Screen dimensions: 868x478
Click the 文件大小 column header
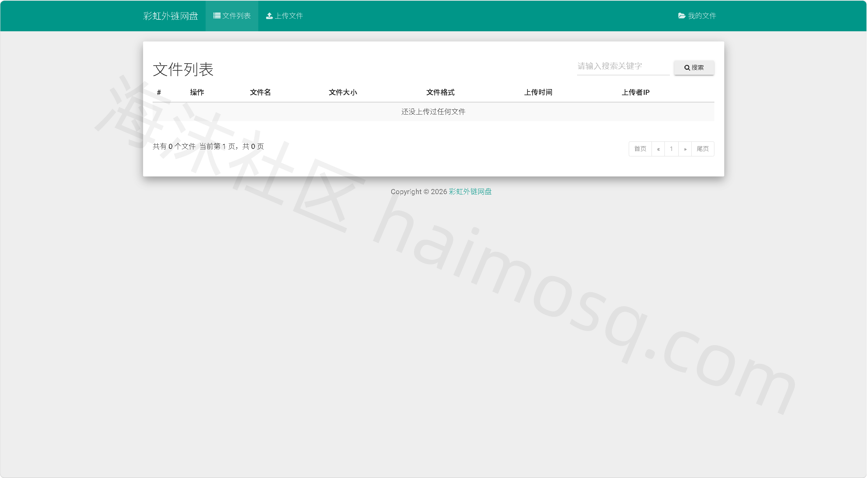pyautogui.click(x=343, y=92)
